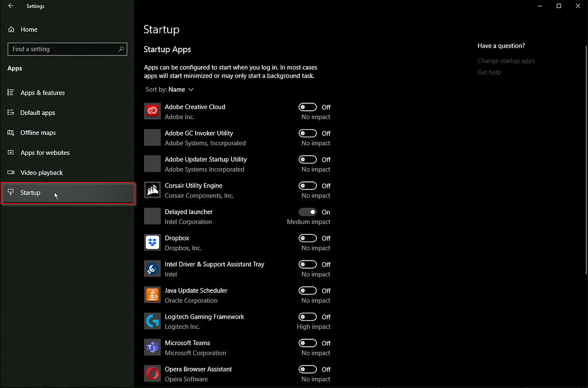Open the Sort by Name dropdown

click(169, 90)
